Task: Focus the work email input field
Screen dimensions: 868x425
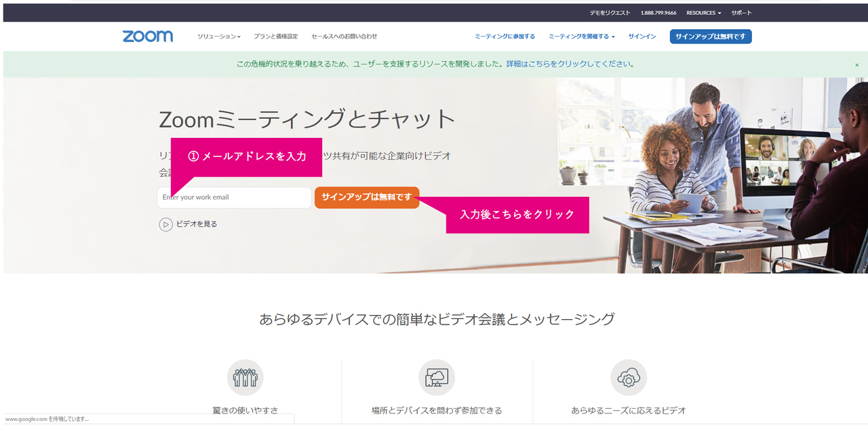Action: [x=234, y=198]
